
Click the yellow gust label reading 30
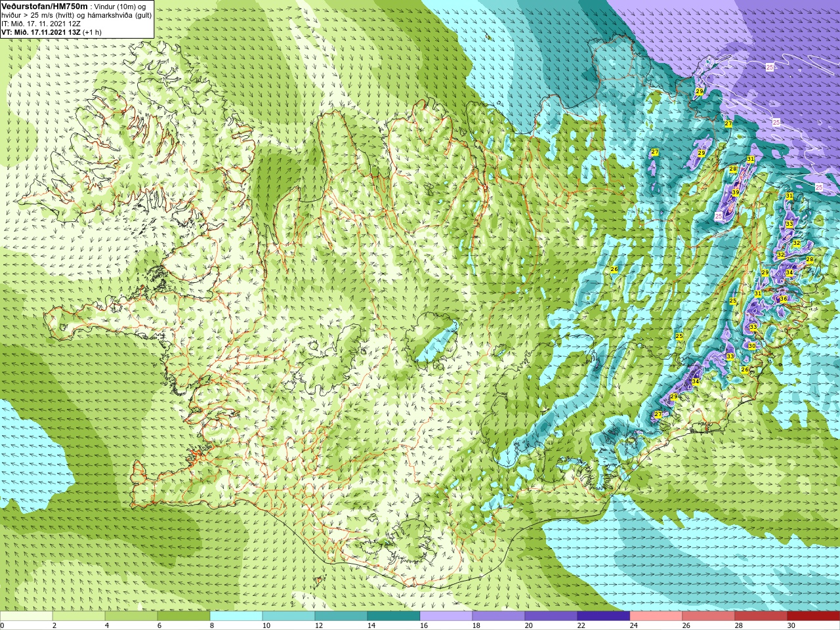coord(751,346)
